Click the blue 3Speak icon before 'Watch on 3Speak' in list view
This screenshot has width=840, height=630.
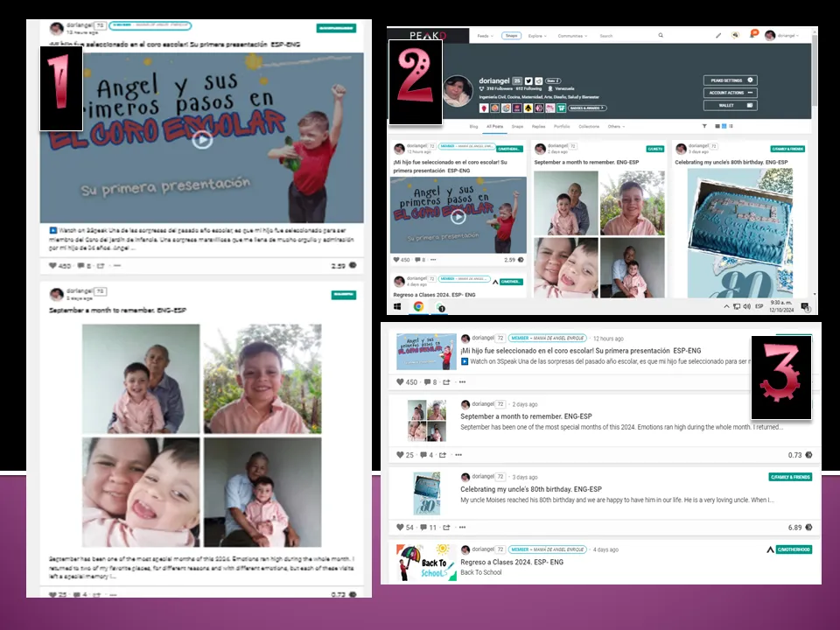pyautogui.click(x=465, y=361)
